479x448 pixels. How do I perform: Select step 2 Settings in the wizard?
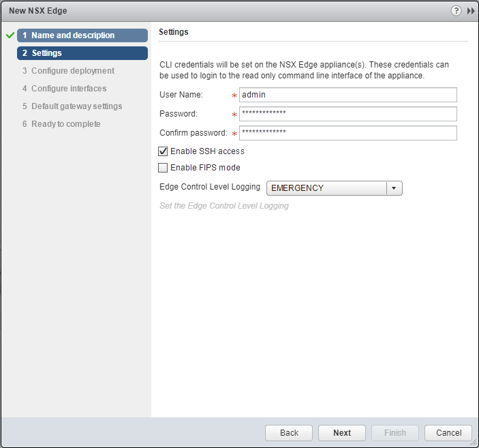[82, 53]
